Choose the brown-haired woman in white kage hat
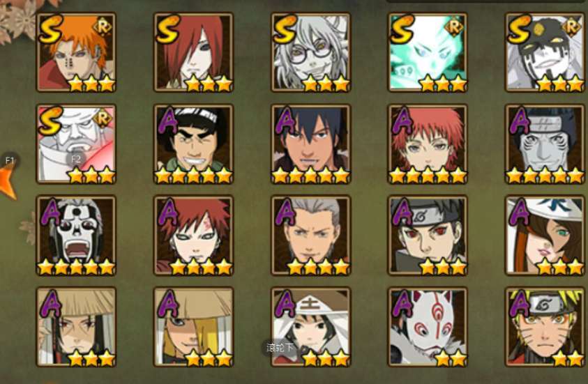Image resolution: width=588 pixels, height=384 pixels. (x=545, y=236)
